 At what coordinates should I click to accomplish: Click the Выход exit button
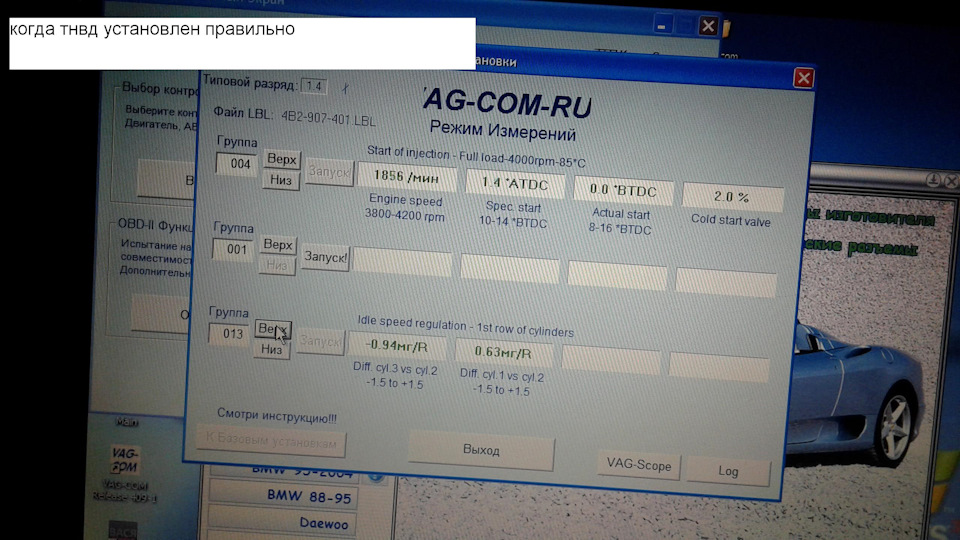click(481, 451)
